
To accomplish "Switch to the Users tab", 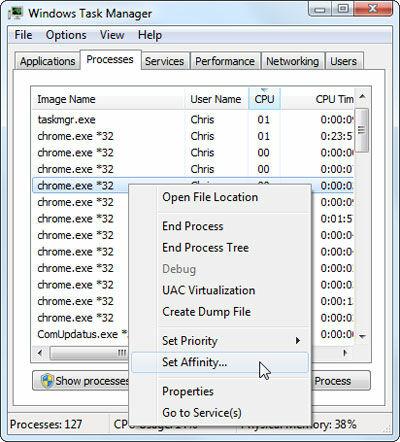I will (344, 61).
